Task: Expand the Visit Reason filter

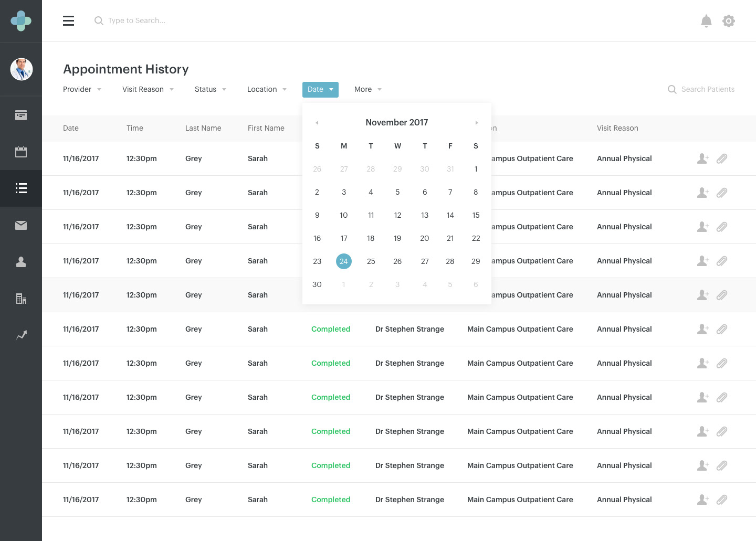Action: click(x=148, y=89)
